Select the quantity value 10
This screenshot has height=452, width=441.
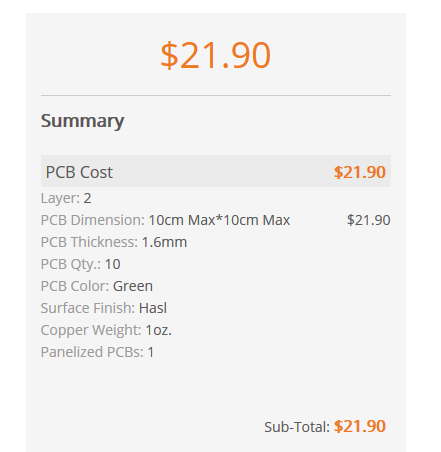(x=113, y=264)
